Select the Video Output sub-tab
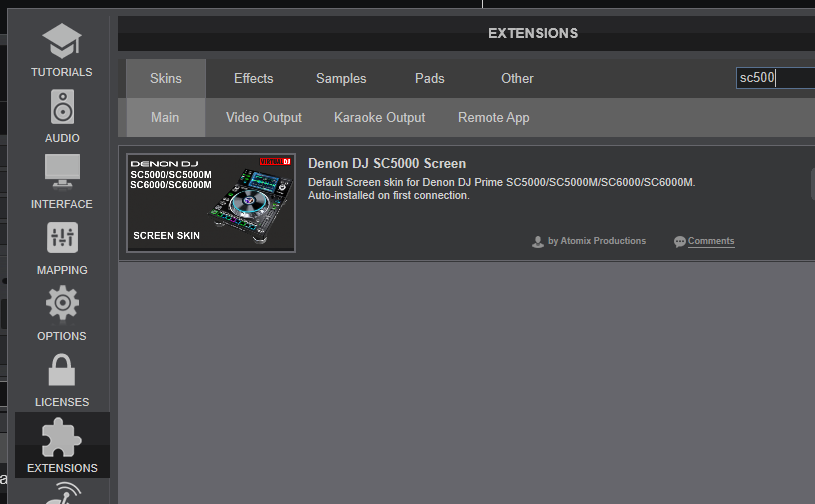This screenshot has width=815, height=504. click(x=264, y=117)
